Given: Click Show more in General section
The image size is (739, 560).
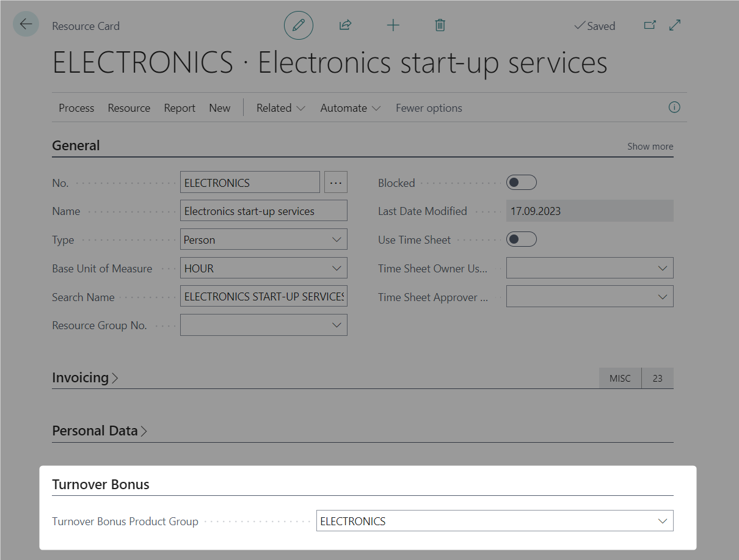Looking at the screenshot, I should pyautogui.click(x=650, y=147).
